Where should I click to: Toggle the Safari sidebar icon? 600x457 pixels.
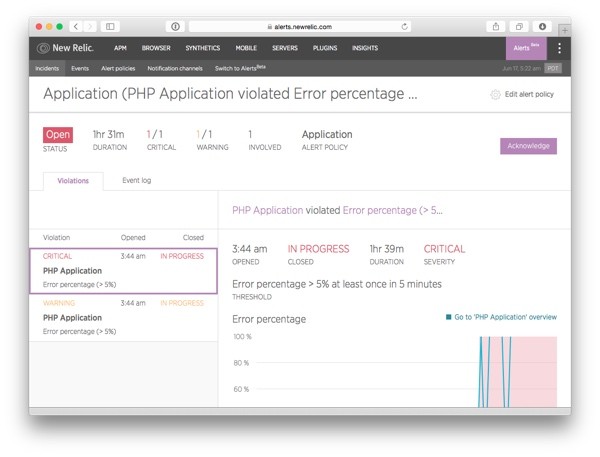[x=110, y=26]
